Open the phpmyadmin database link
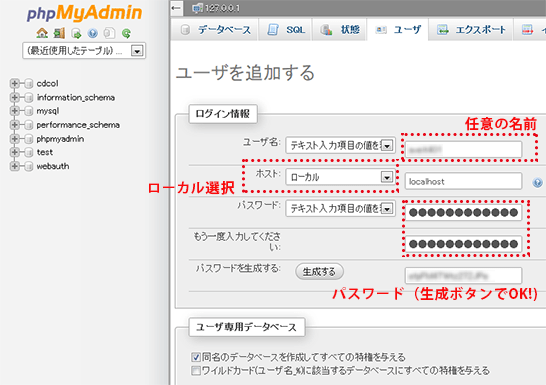 click(x=60, y=139)
